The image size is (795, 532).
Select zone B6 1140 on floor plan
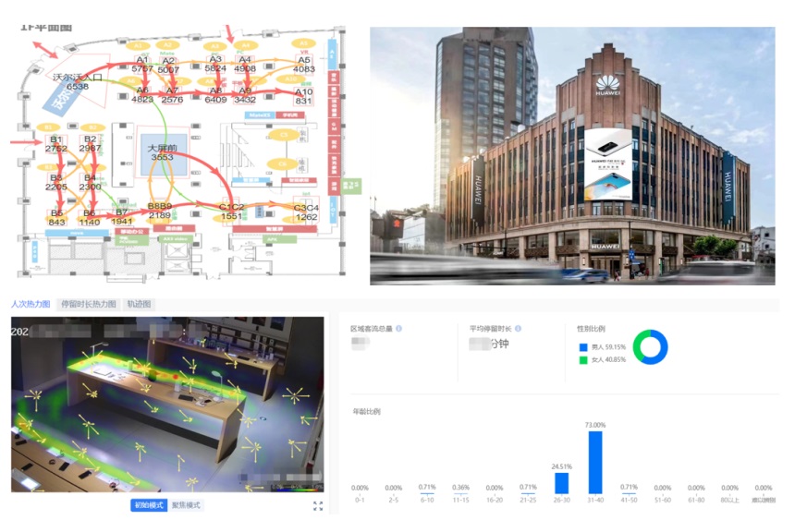[90, 218]
